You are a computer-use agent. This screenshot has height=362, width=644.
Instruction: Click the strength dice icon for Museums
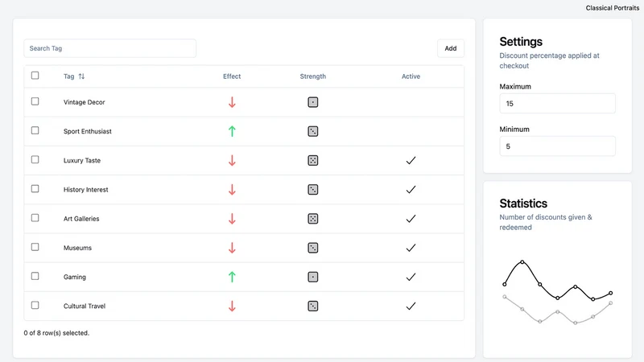point(313,248)
